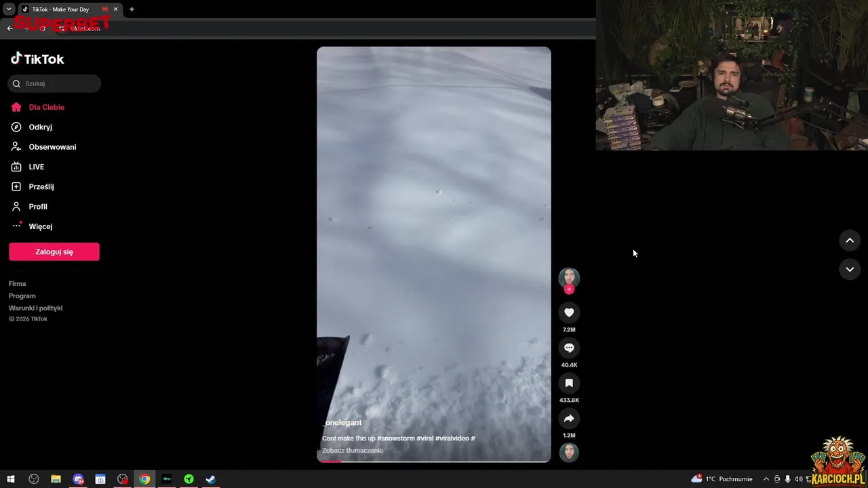
Task: Click the Zaloguj się login button
Action: point(54,251)
